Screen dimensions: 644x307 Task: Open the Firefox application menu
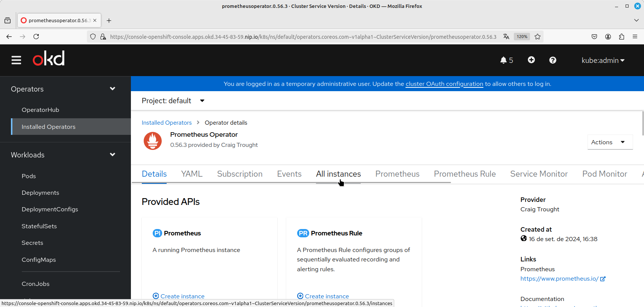tap(635, 37)
